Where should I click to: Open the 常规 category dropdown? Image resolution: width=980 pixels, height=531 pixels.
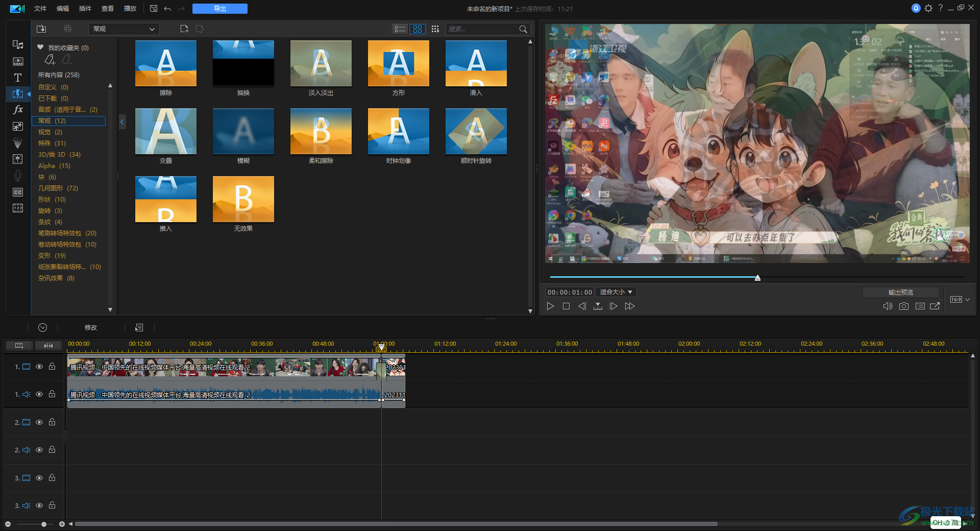[124, 29]
